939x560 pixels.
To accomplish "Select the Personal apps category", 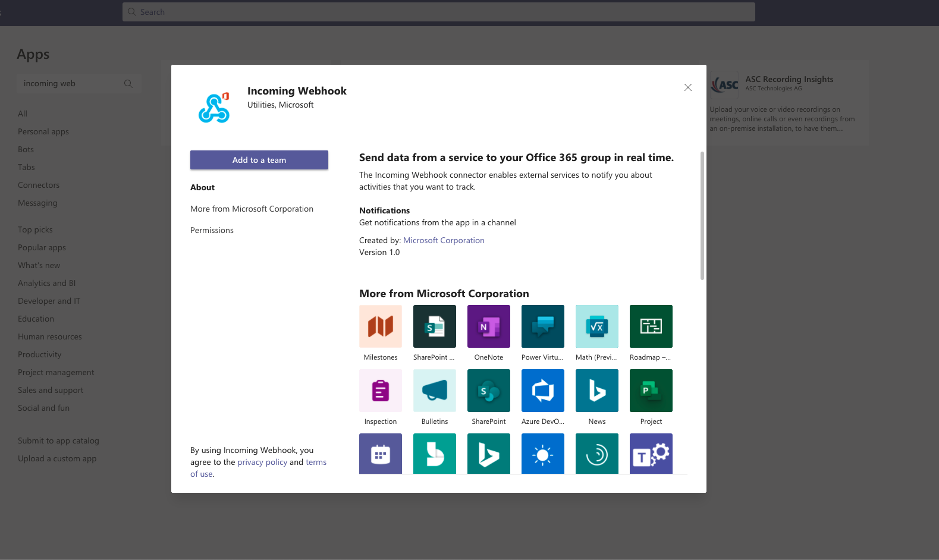I will (x=43, y=131).
